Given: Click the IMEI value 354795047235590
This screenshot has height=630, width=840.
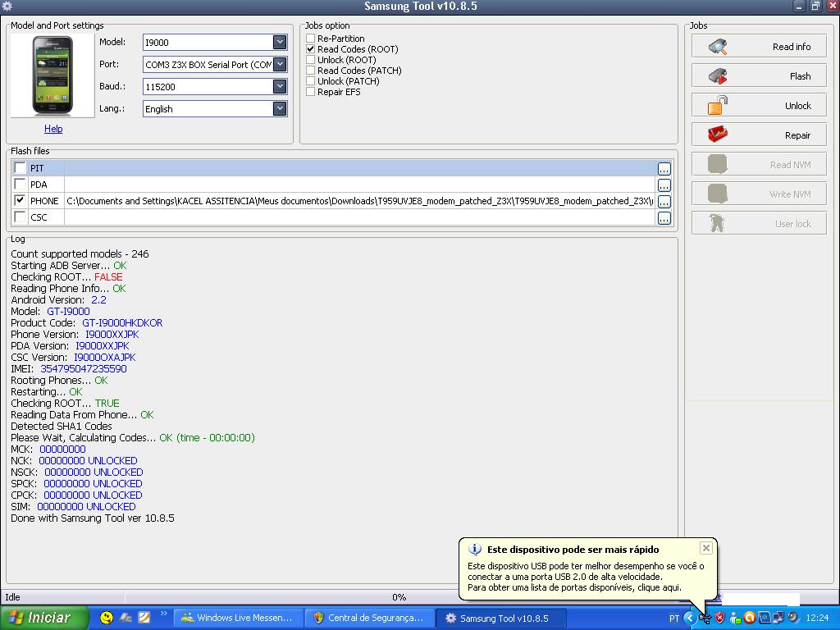Looking at the screenshot, I should click(x=84, y=368).
